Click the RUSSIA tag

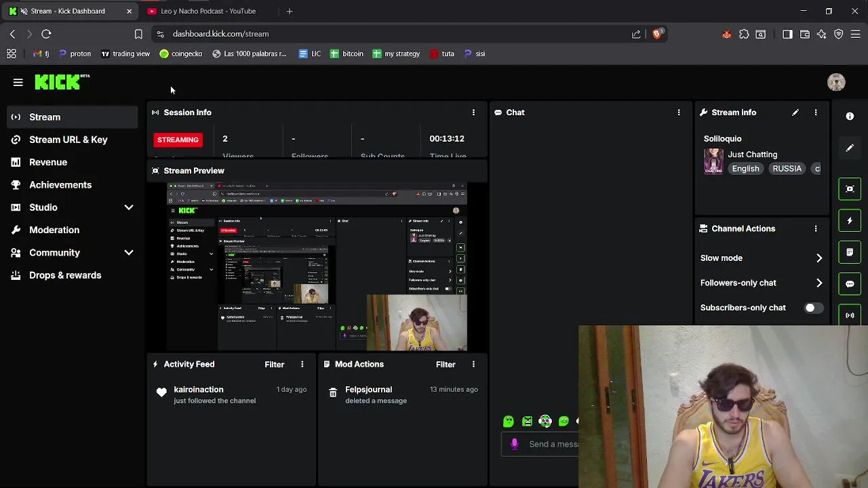click(787, 169)
